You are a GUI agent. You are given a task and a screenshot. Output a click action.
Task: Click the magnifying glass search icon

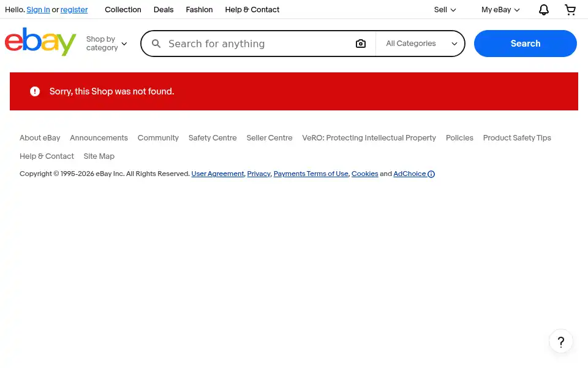click(x=156, y=44)
